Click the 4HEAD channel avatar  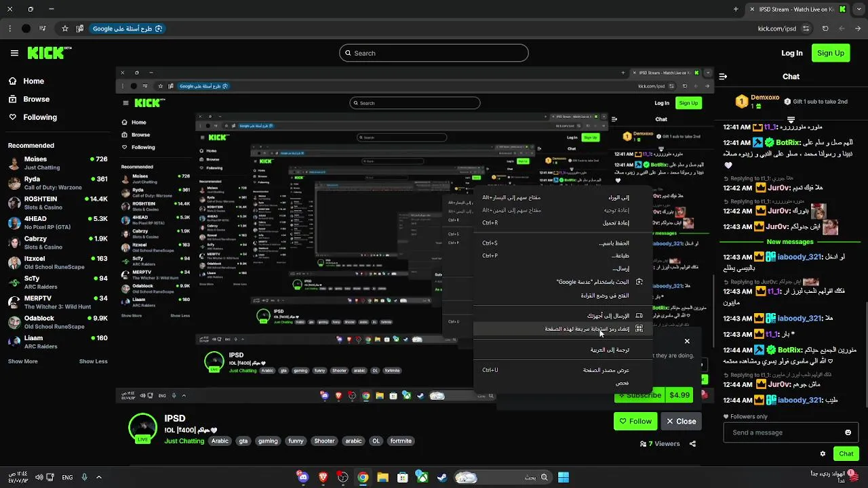[x=14, y=223]
